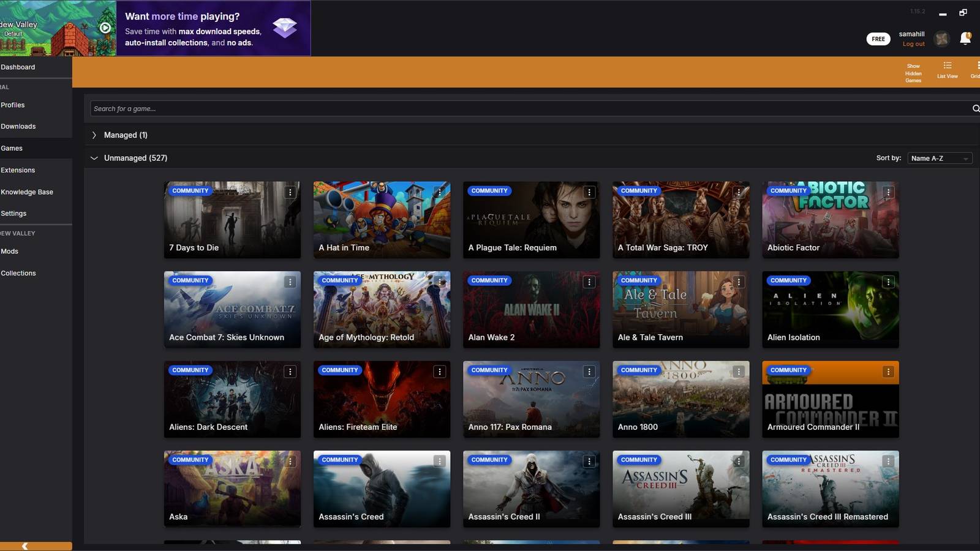Open the options menu on the Abiotic Factor tile

pyautogui.click(x=888, y=192)
